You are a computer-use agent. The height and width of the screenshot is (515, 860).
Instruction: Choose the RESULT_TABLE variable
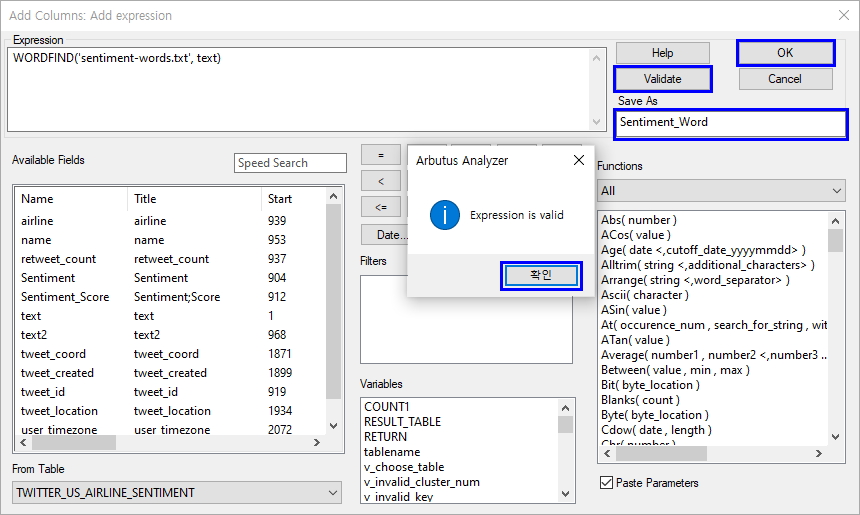[403, 422]
